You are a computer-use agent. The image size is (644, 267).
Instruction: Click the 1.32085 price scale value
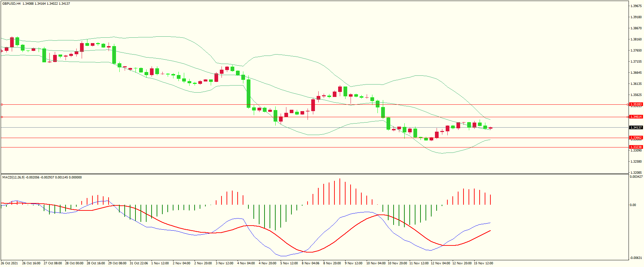(636, 173)
